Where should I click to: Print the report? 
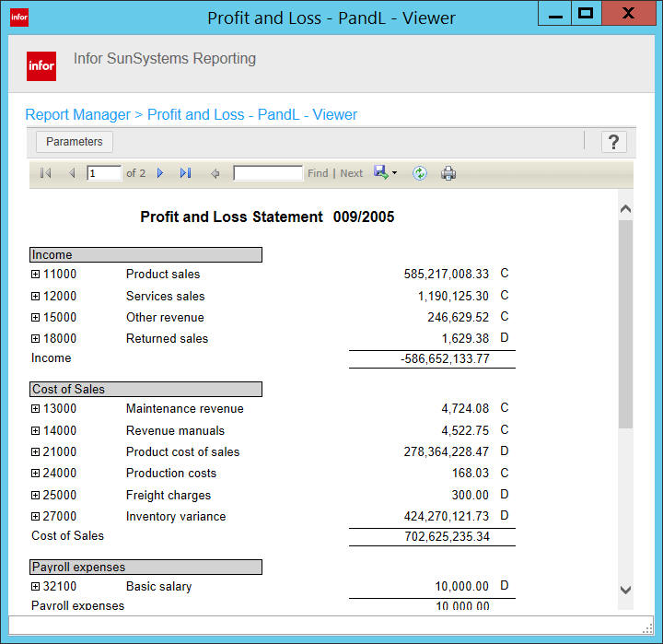[448, 173]
